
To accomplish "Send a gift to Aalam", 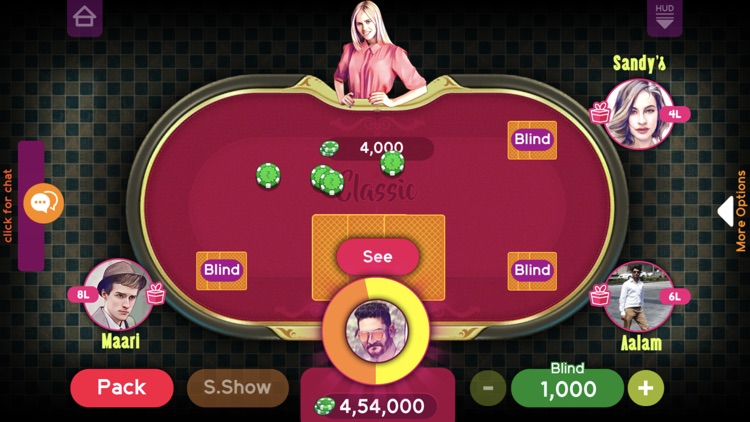I will point(600,295).
